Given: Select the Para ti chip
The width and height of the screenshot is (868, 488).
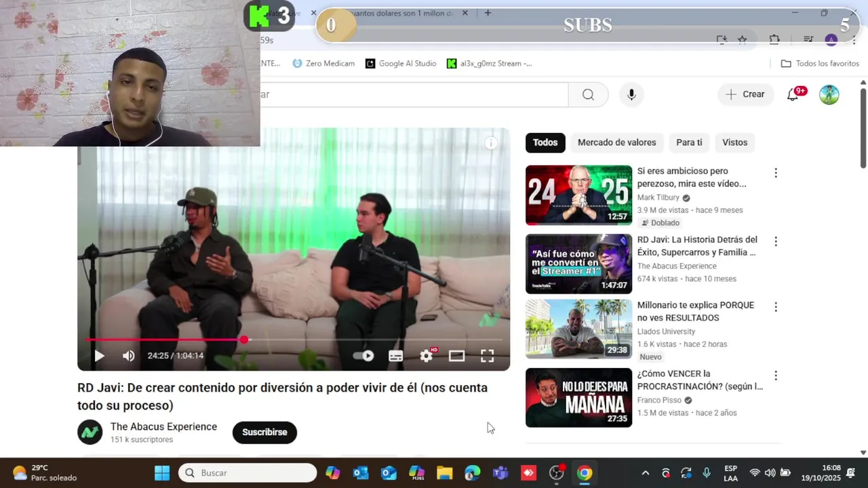Looking at the screenshot, I should 689,142.
